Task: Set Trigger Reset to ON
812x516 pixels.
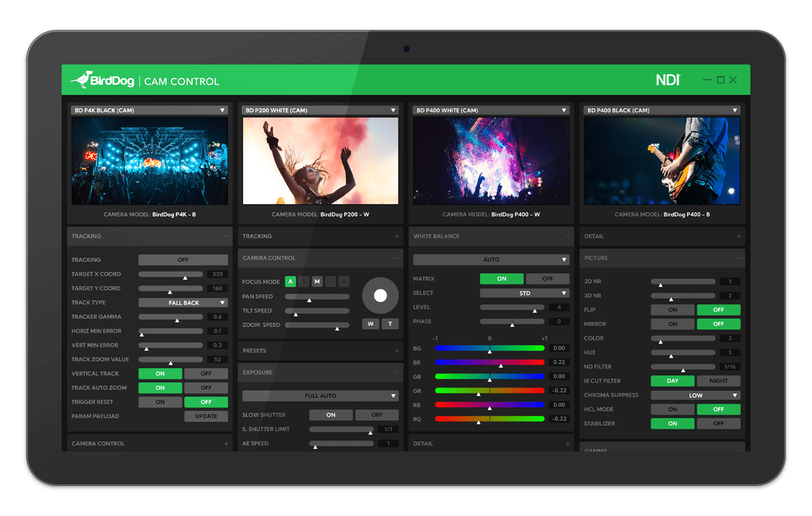Action: tap(160, 402)
